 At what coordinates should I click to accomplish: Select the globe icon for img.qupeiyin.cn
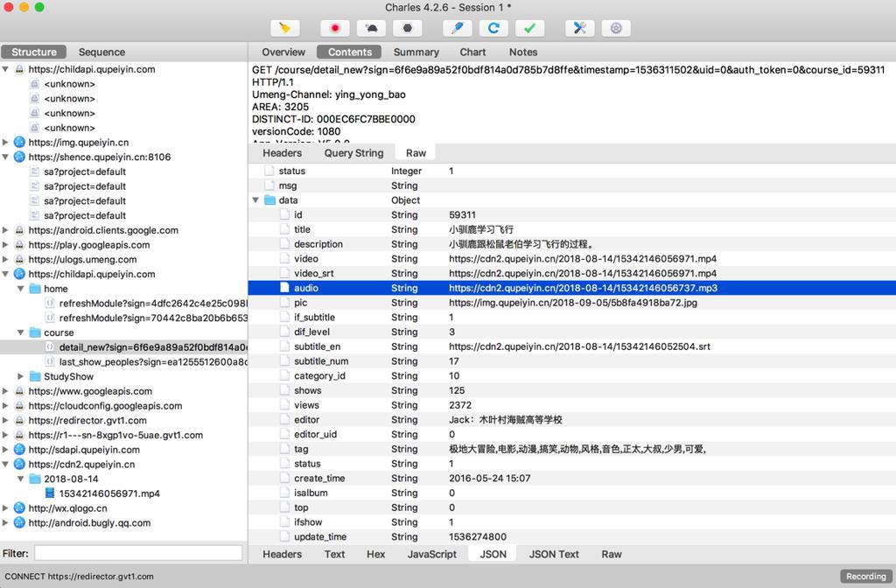click(19, 143)
